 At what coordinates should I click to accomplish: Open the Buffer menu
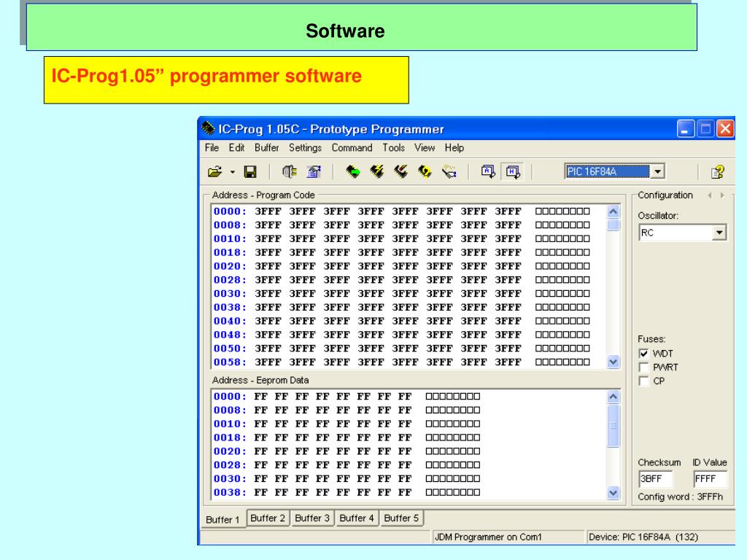[x=267, y=147]
